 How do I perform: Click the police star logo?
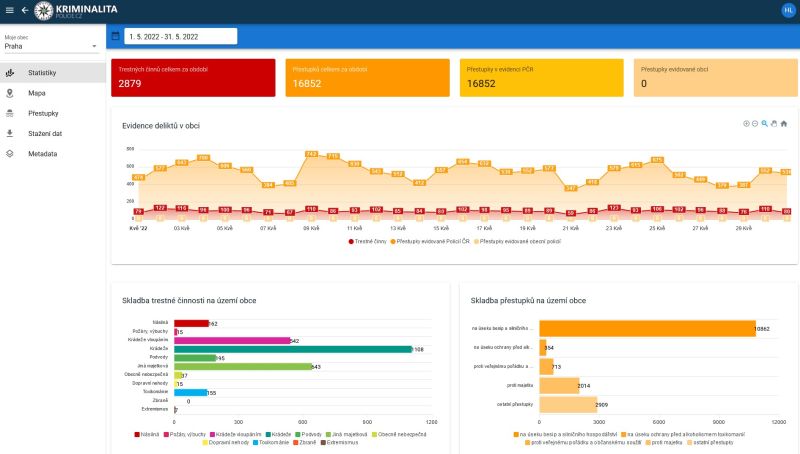[43, 10]
